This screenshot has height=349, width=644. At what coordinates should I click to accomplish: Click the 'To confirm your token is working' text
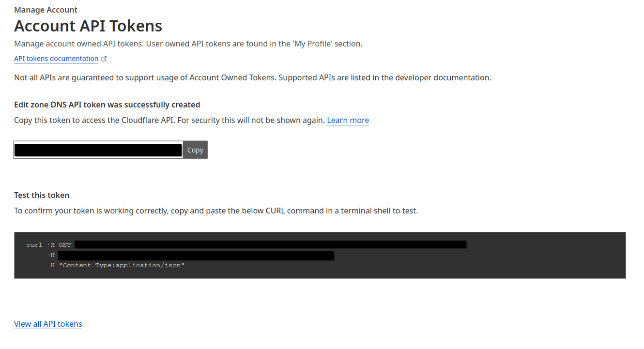215,211
